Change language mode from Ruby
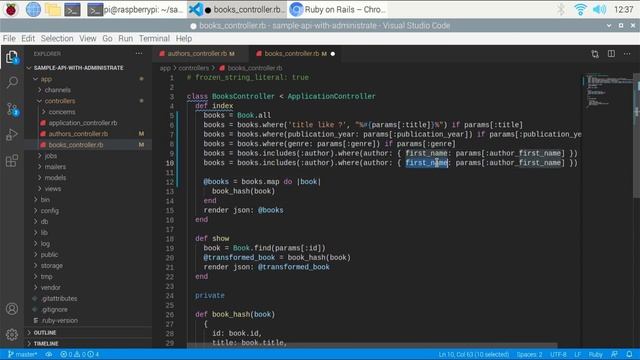This screenshot has width=640, height=360. click(x=596, y=354)
